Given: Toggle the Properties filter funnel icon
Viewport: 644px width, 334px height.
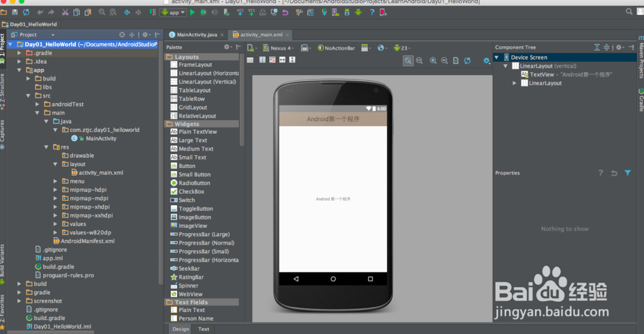Looking at the screenshot, I should [x=627, y=172].
